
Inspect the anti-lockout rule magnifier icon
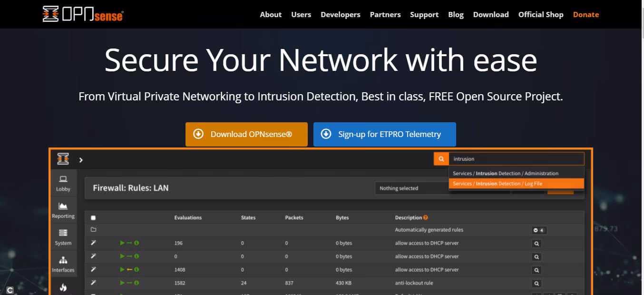pyautogui.click(x=537, y=283)
